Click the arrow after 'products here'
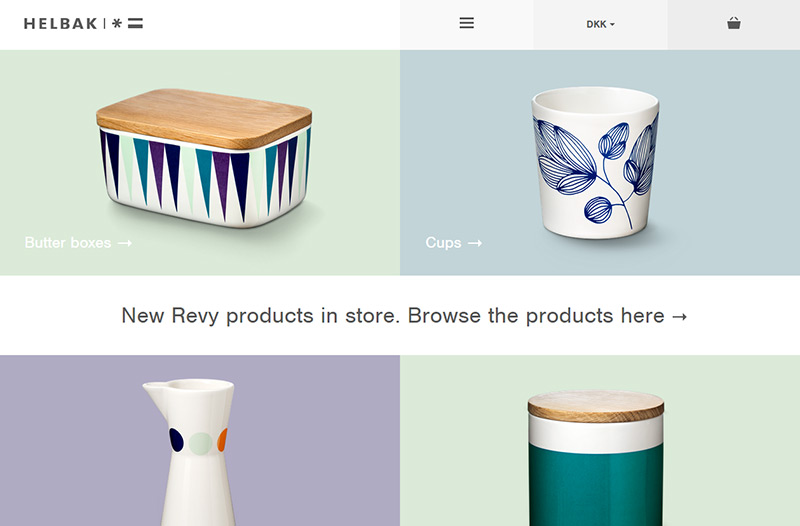 [680, 317]
